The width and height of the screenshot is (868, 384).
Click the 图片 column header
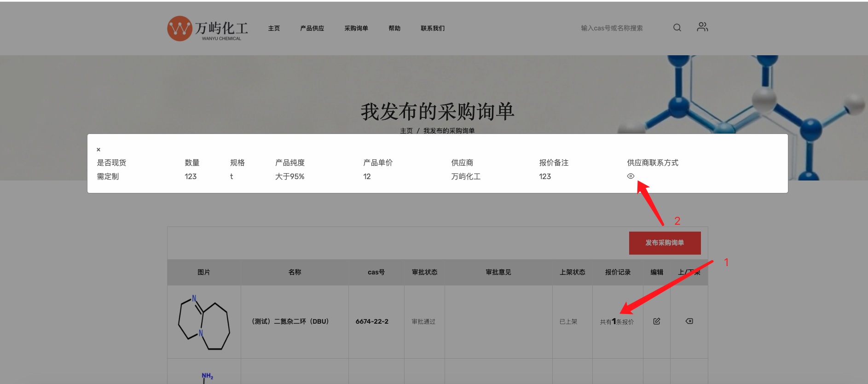coord(203,272)
